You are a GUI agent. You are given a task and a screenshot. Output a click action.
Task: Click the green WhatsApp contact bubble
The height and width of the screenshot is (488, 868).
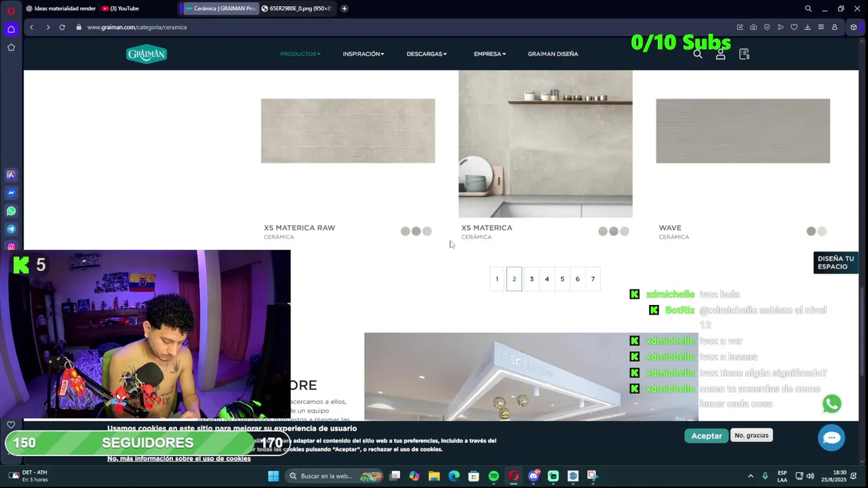click(x=832, y=404)
